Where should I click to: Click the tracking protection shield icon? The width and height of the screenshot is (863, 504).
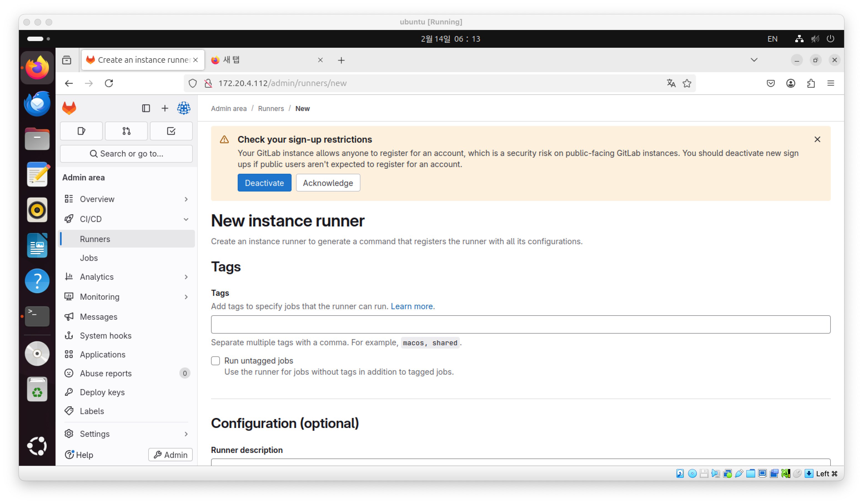click(x=193, y=83)
